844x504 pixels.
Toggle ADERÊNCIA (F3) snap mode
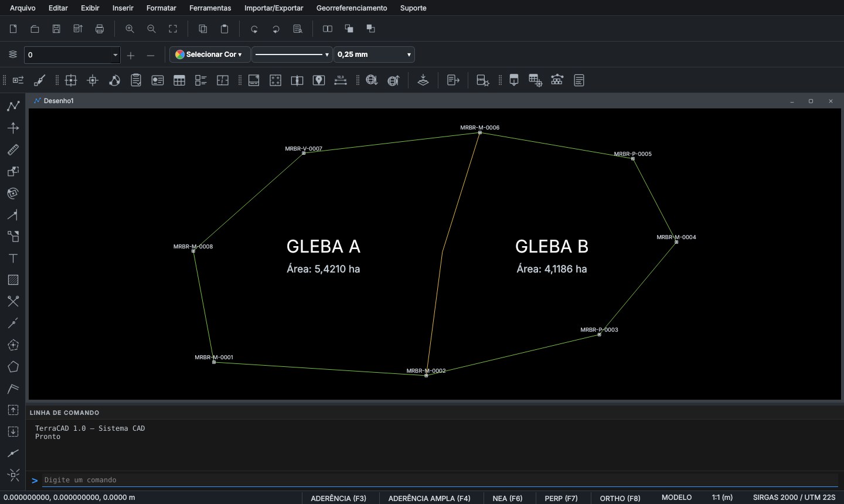click(x=338, y=498)
